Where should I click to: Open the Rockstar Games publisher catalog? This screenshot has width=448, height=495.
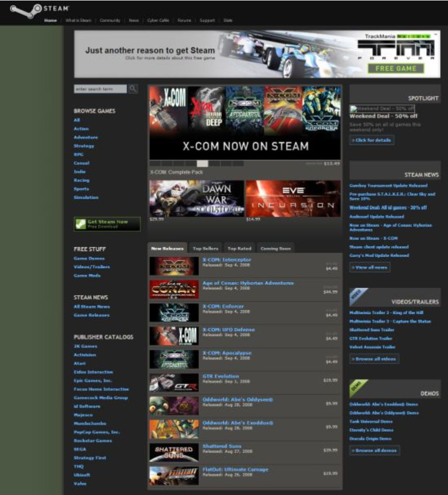[x=93, y=441]
